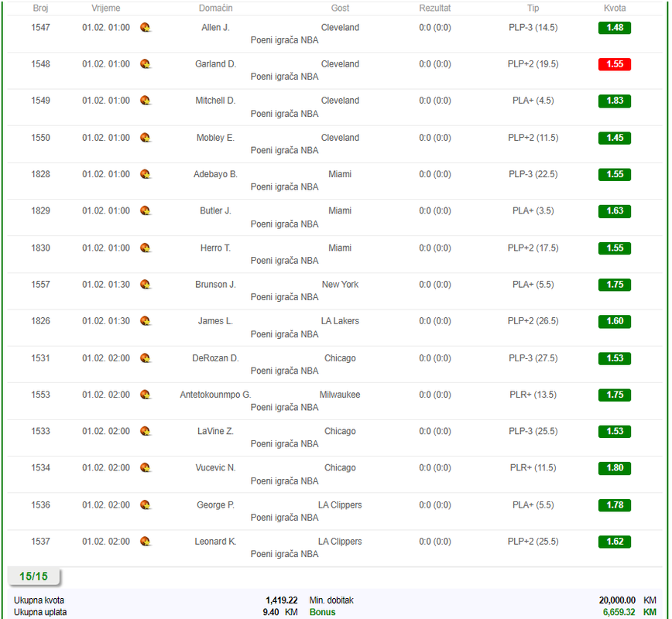Viewport: 672px width, 619px height.
Task: Click tip PLR+ (13.5)
Action: click(x=533, y=395)
